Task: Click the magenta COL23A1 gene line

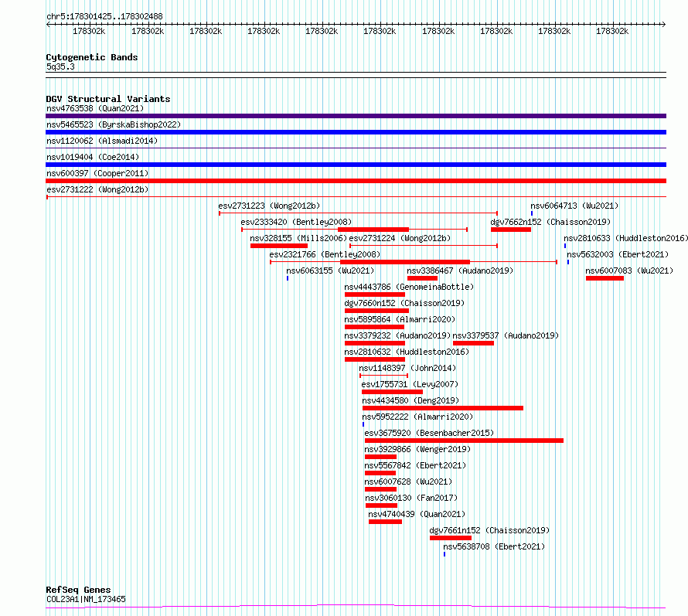Action: pyautogui.click(x=356, y=607)
